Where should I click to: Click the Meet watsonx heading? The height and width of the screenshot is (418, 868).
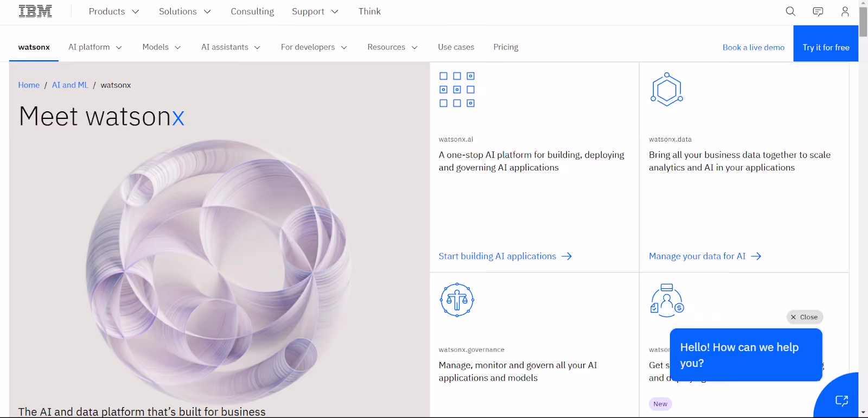pyautogui.click(x=101, y=116)
